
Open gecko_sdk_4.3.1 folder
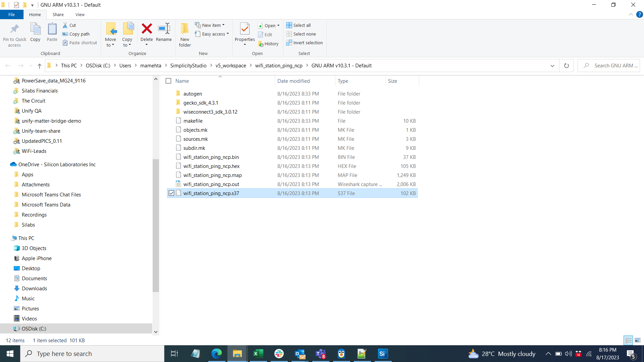point(201,103)
